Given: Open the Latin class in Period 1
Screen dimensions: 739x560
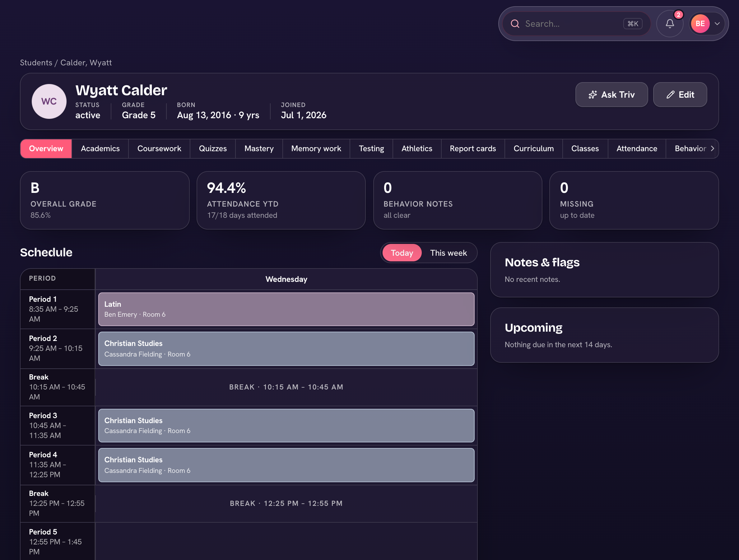Looking at the screenshot, I should click(286, 310).
